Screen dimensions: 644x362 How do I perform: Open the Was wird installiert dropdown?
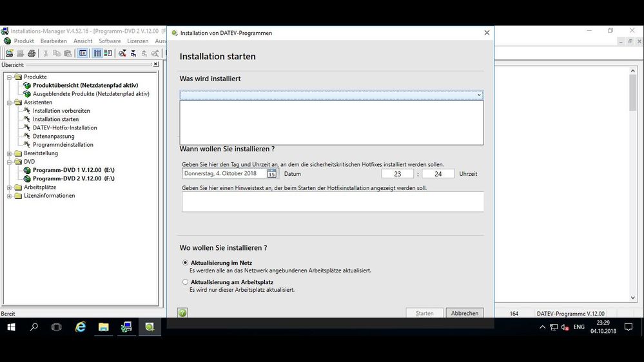479,95
